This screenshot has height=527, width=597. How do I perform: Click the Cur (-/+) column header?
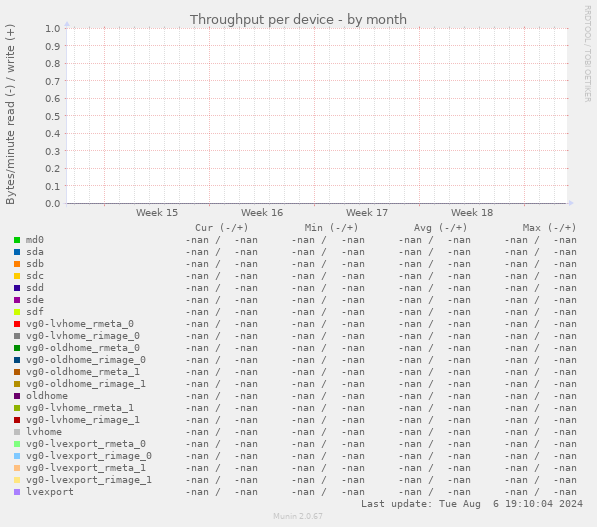(222, 228)
